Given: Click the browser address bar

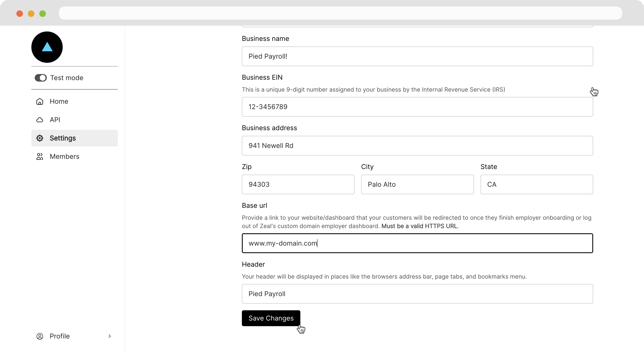Looking at the screenshot, I should [x=340, y=13].
